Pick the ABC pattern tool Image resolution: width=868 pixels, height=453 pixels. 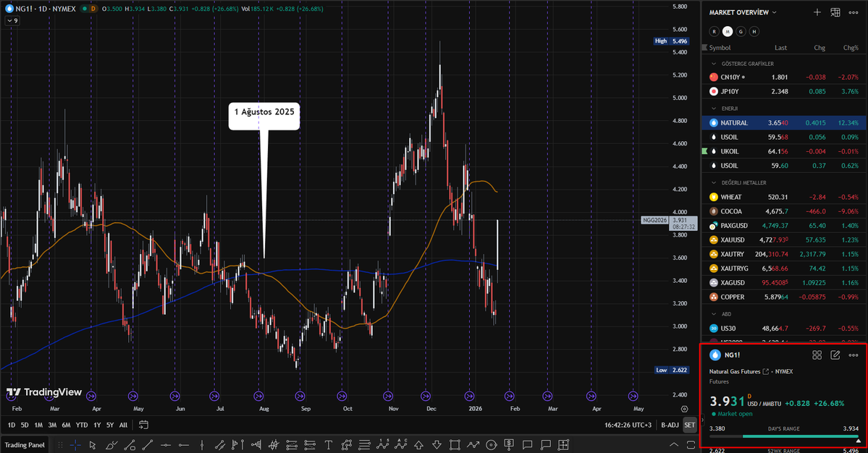click(x=401, y=445)
